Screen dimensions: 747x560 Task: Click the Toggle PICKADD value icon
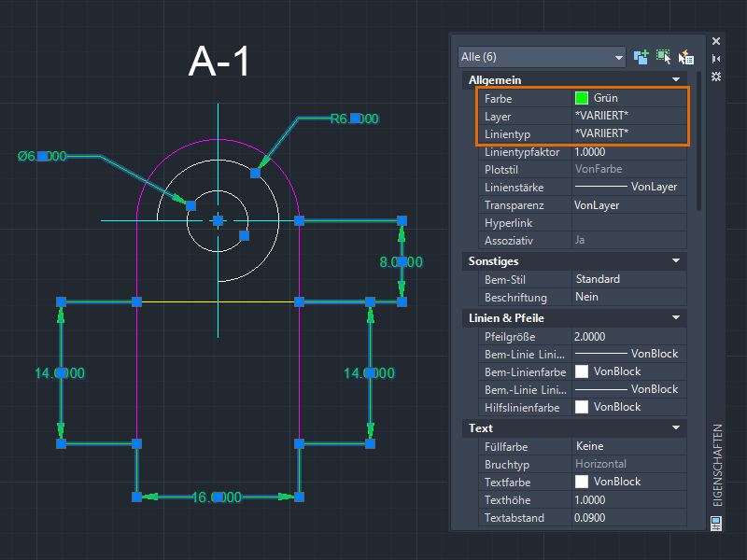point(641,57)
